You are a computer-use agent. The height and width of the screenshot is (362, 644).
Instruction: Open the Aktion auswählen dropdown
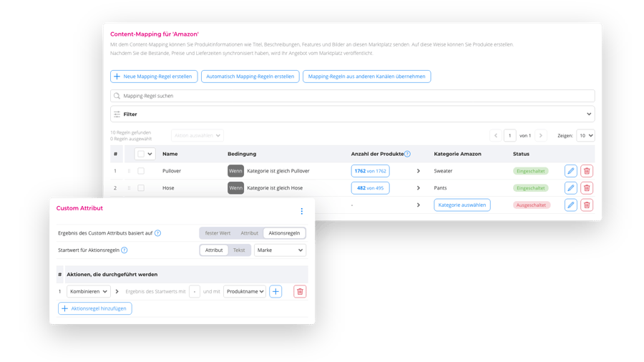point(197,135)
